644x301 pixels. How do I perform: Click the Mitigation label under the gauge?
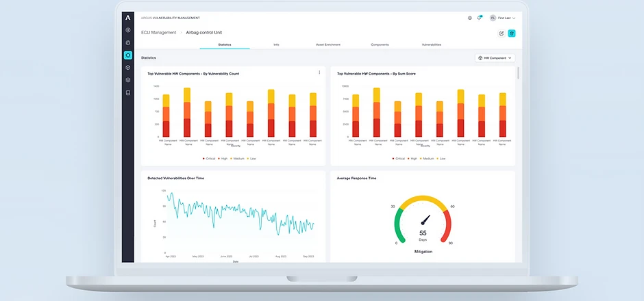(423, 251)
